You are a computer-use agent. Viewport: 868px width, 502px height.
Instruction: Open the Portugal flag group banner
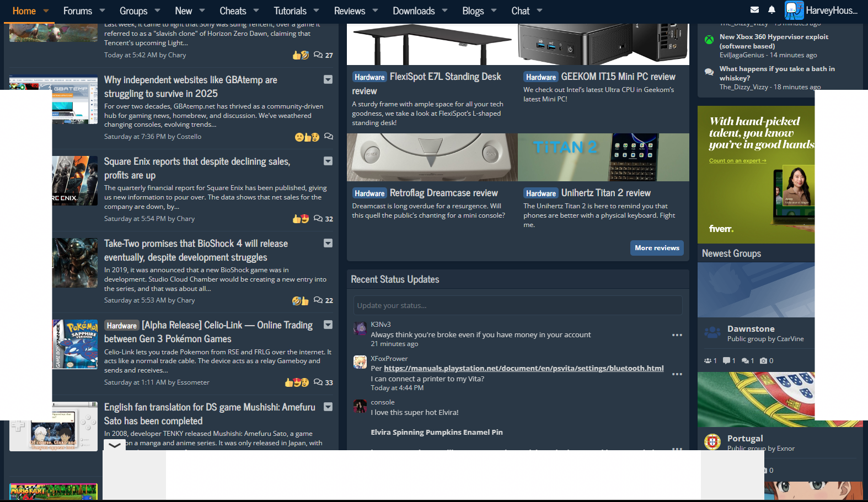[x=756, y=400]
